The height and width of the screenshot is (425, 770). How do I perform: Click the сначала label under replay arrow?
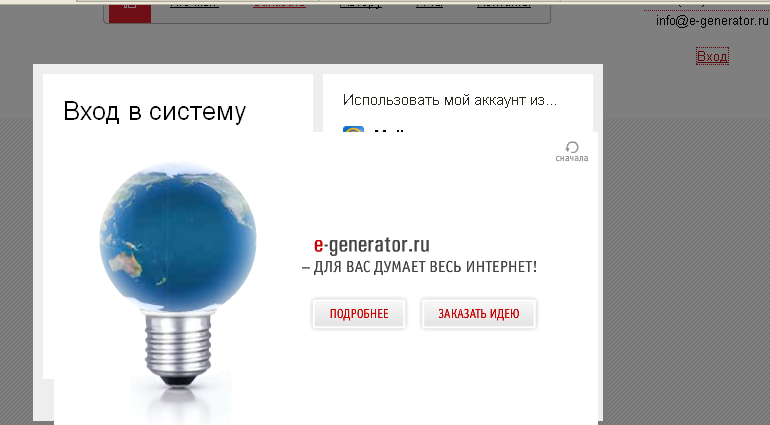tap(572, 158)
